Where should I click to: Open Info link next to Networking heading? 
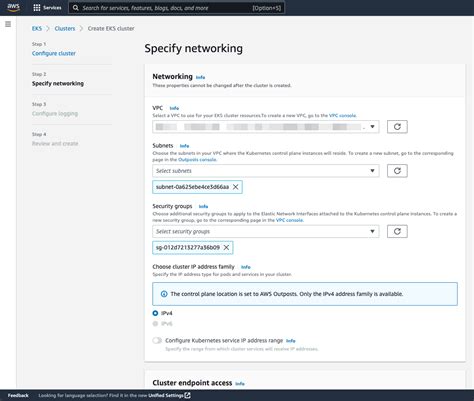200,77
